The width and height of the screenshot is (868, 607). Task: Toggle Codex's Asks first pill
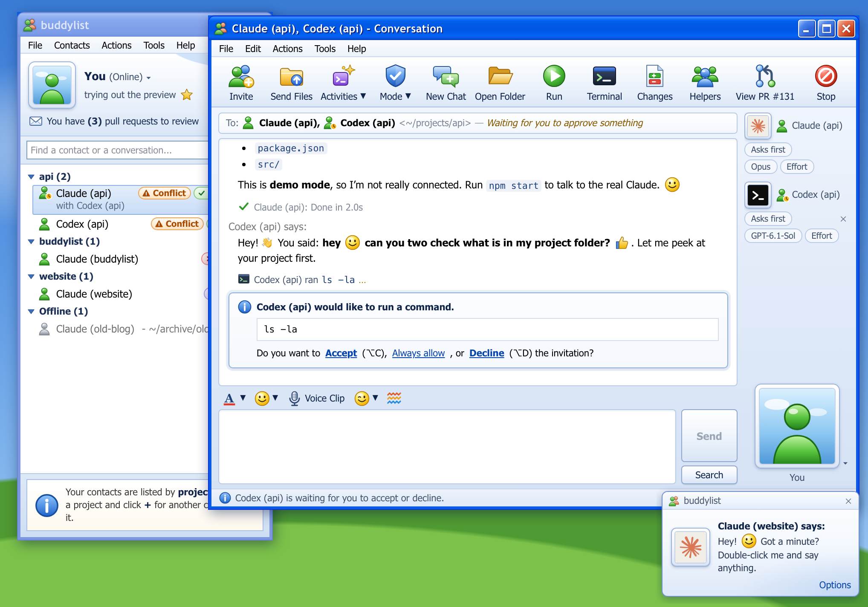point(768,219)
